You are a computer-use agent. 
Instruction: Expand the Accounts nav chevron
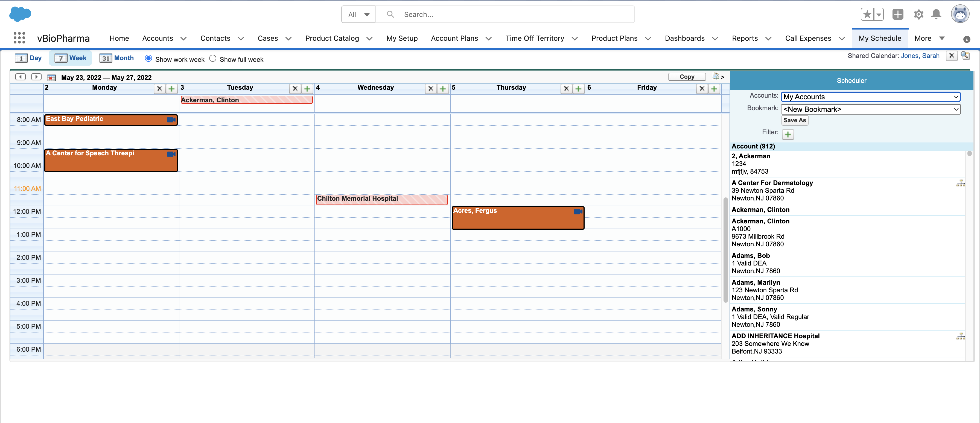(183, 39)
